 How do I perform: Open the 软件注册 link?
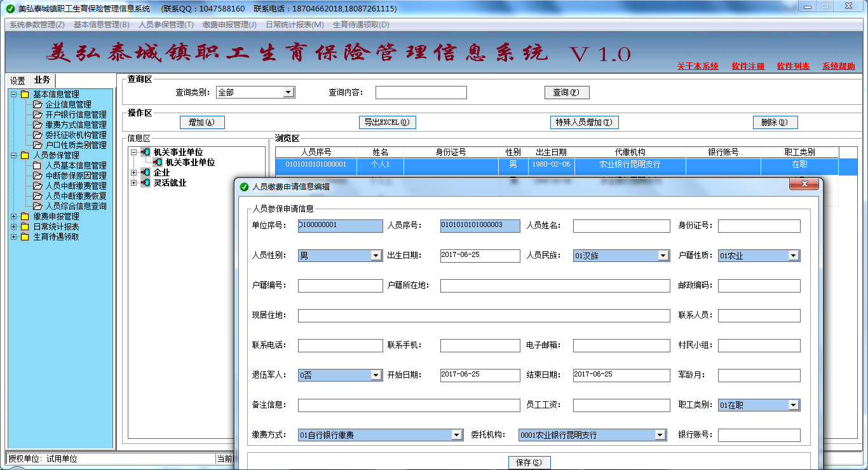[749, 66]
